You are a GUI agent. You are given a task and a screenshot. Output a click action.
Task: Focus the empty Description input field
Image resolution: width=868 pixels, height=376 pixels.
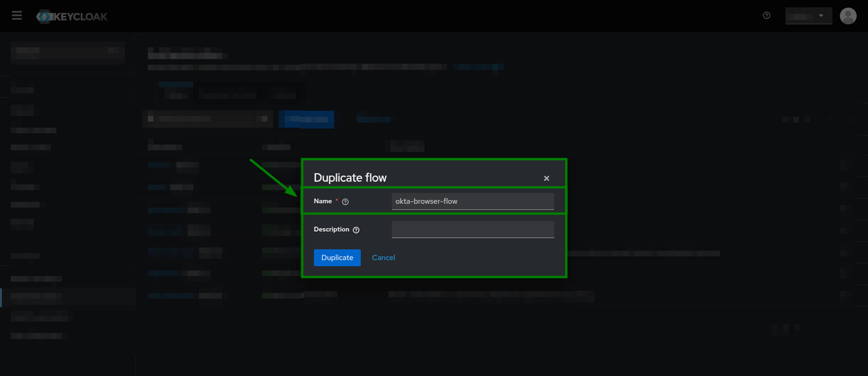click(x=473, y=229)
